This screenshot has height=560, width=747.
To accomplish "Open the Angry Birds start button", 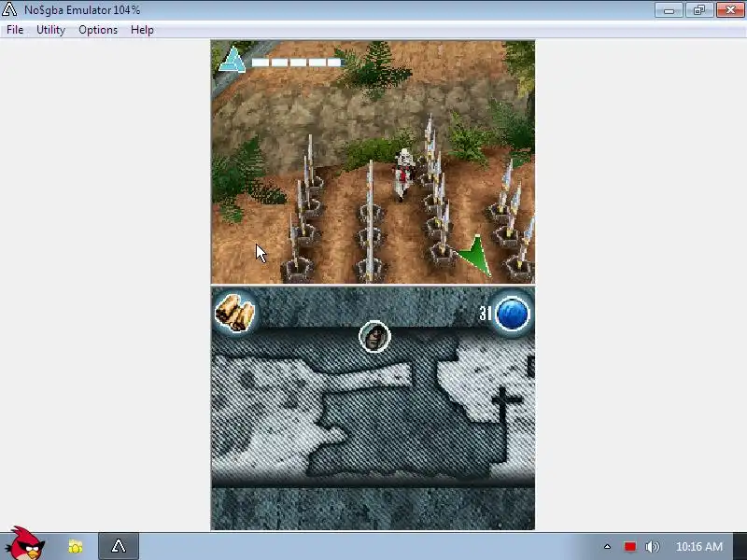I will pos(25,544).
